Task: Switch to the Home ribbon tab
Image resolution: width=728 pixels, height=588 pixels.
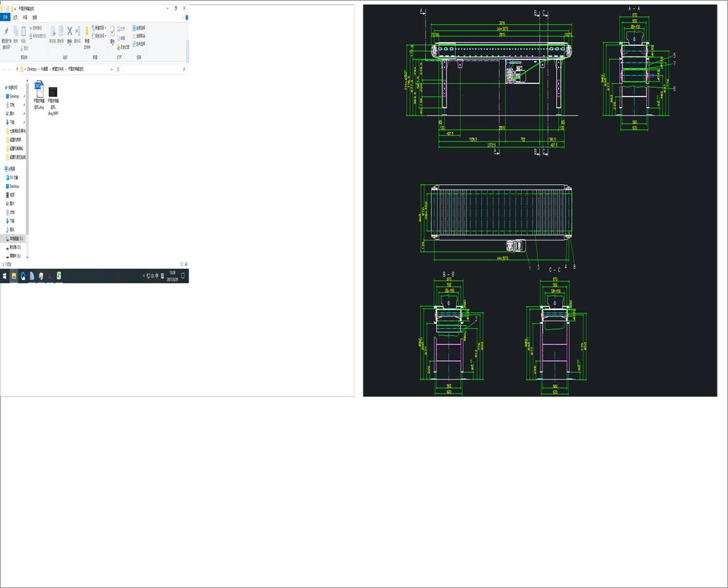Action: click(x=15, y=17)
